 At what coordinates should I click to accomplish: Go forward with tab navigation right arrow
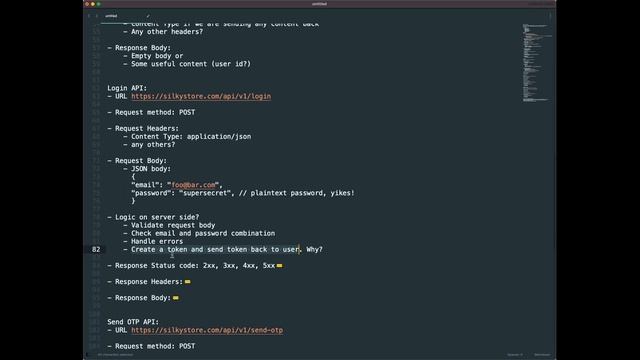[97, 16]
